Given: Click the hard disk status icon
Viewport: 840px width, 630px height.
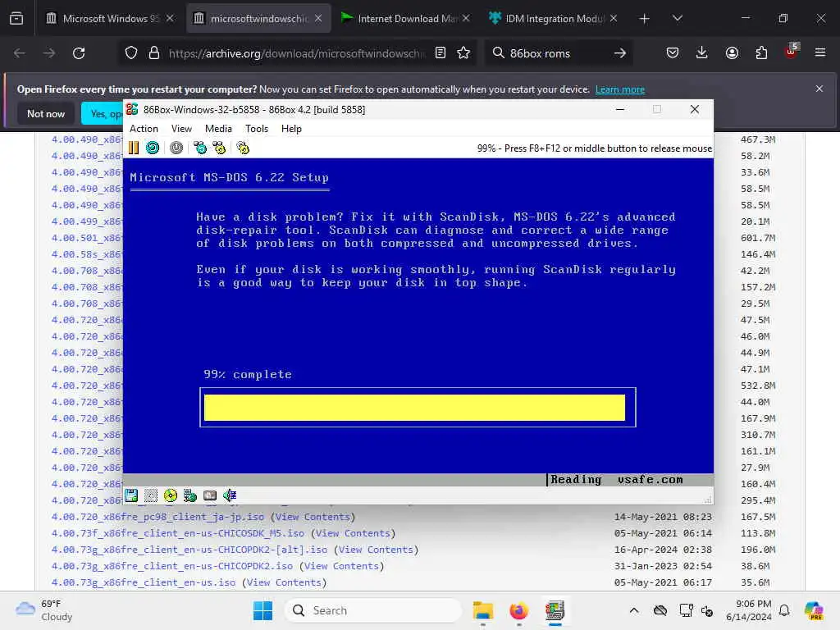Looking at the screenshot, I should (210, 495).
